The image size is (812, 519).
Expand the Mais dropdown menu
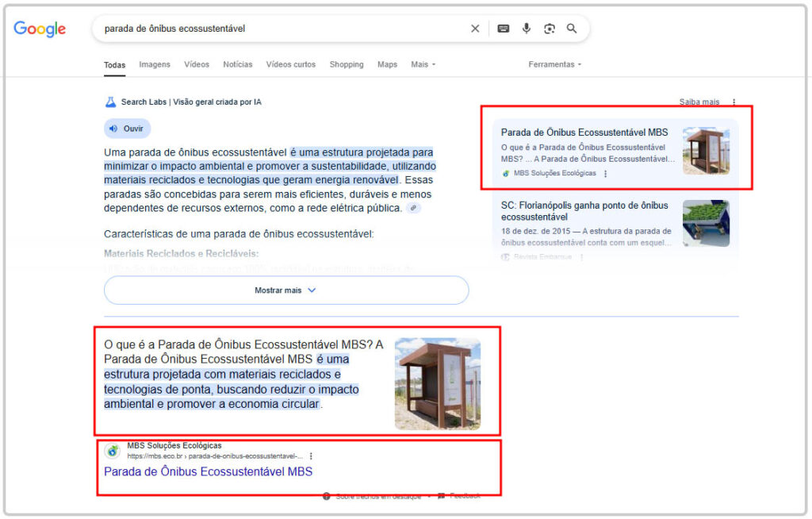(423, 64)
